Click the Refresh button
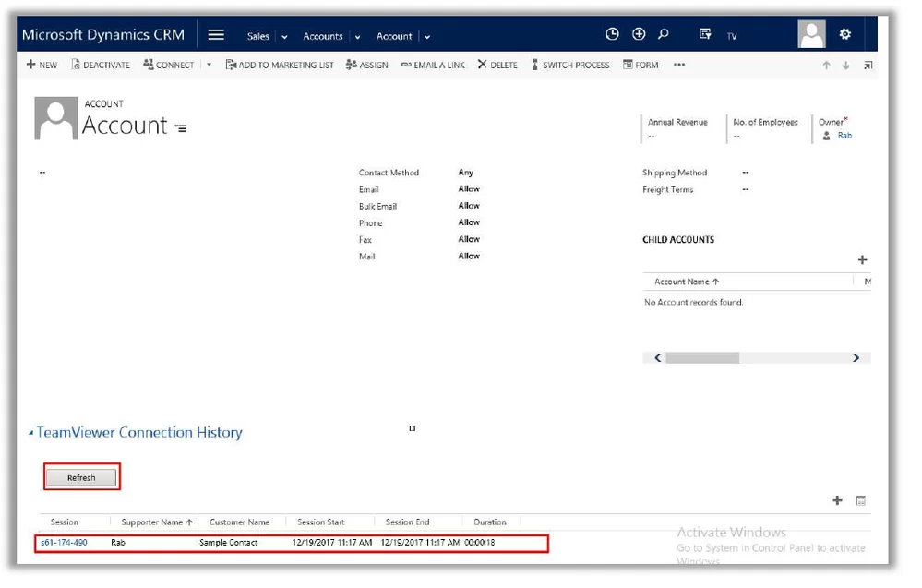922x588 pixels. pyautogui.click(x=81, y=477)
